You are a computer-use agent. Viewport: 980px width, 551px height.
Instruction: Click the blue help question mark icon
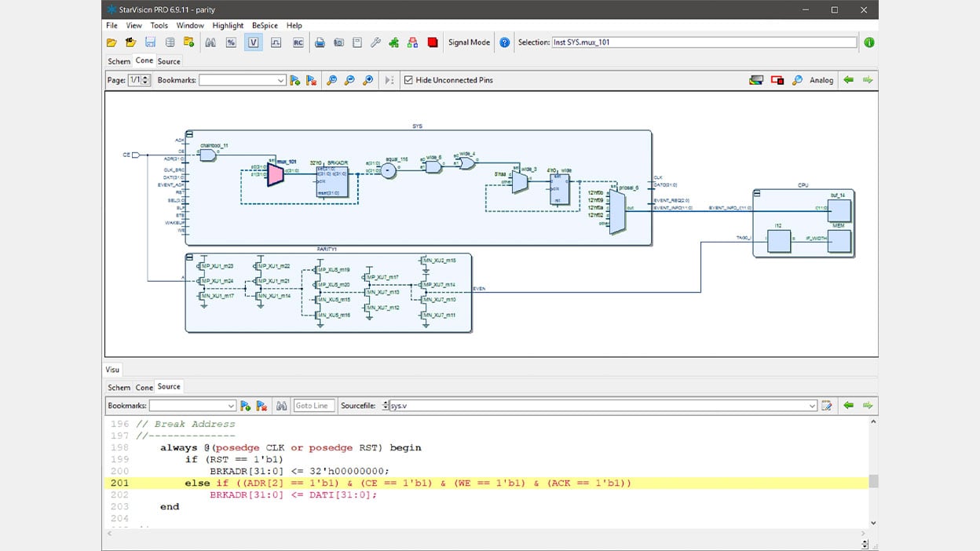coord(505,42)
